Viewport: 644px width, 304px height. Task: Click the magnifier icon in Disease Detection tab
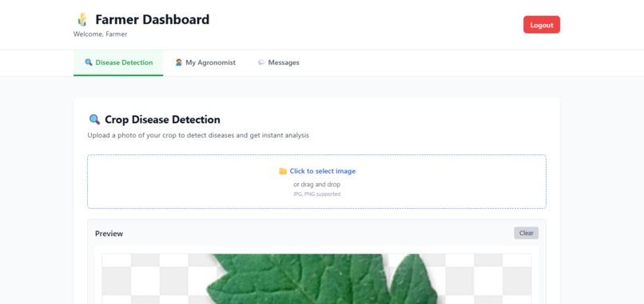tap(89, 62)
